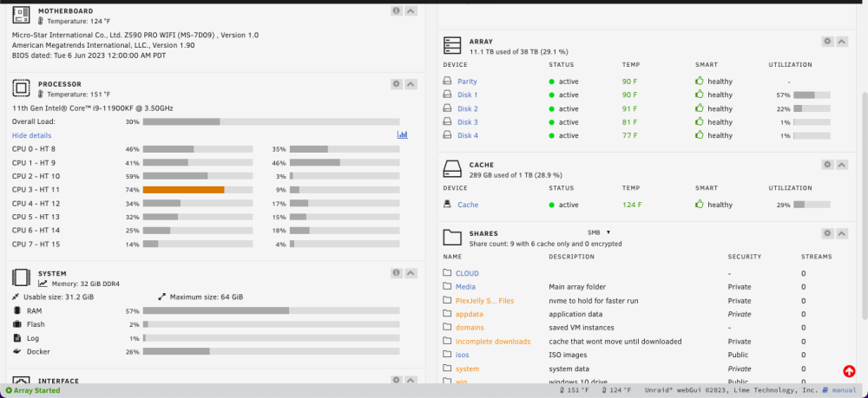Click Disk 4 SMART thumbs-up icon
Screen dimensions: 868x398
click(699, 135)
